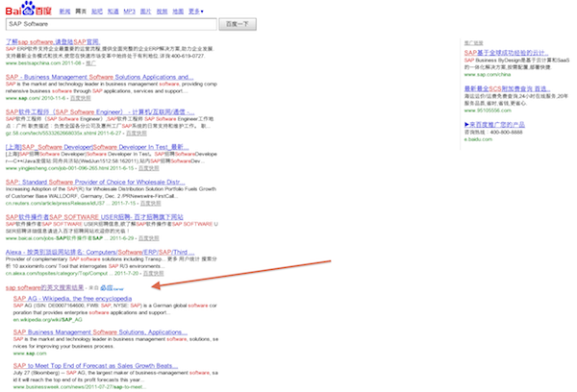This screenshot has height=392, width=577.
Task: Open the 新闻 (News) tab
Action: (64, 12)
